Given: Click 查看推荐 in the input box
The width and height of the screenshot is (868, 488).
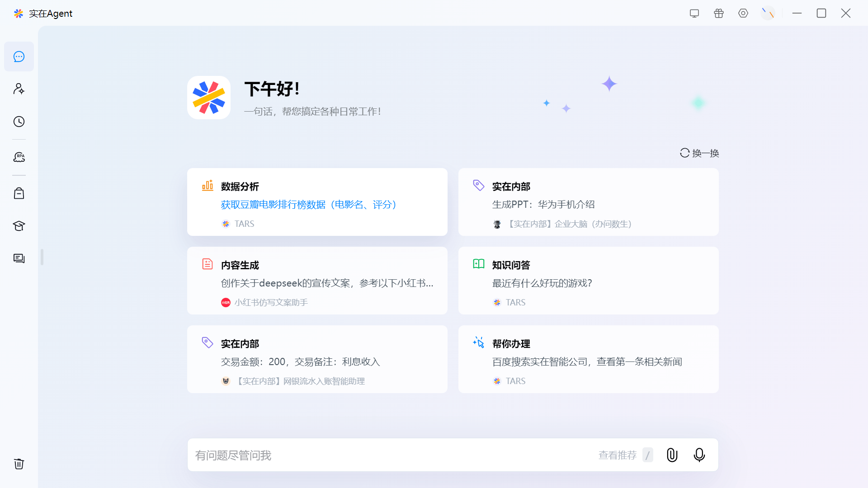Looking at the screenshot, I should [x=617, y=455].
